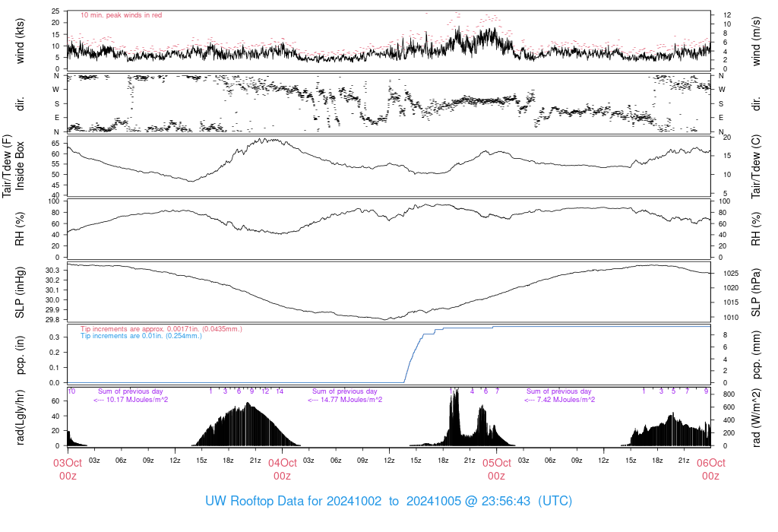The width and height of the screenshot is (778, 532).
Task: Click the 'pcp. (mm)' axis label
Action: (756, 356)
